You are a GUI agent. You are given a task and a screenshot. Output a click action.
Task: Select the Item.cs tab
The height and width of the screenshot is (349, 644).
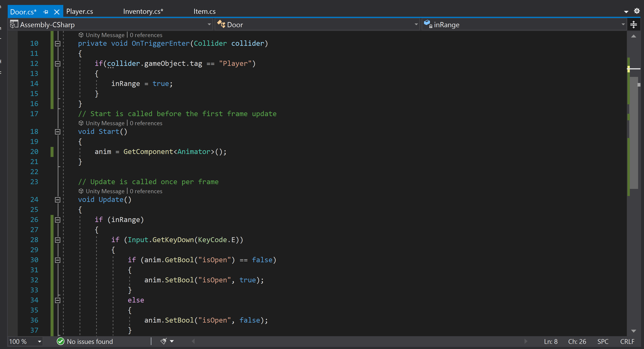(x=204, y=11)
